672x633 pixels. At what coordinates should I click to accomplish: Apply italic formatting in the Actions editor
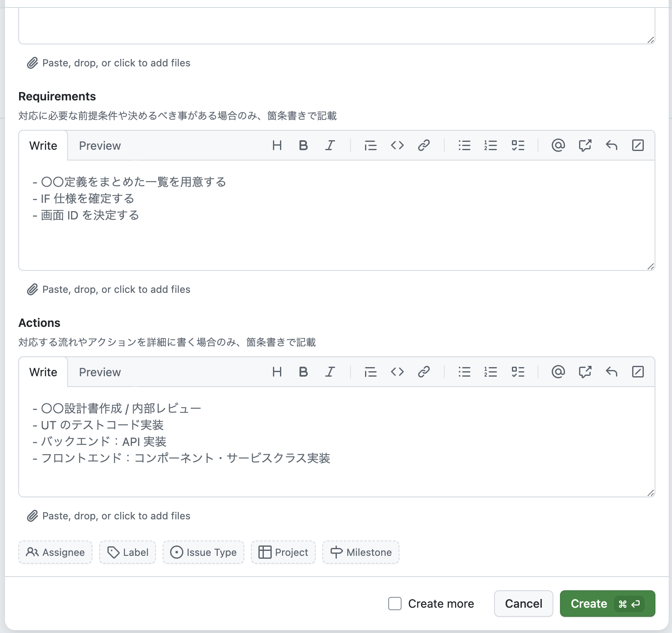coord(330,372)
